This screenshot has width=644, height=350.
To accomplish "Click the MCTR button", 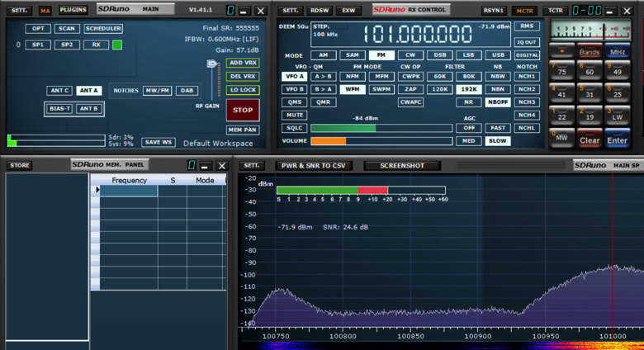I will (x=524, y=11).
